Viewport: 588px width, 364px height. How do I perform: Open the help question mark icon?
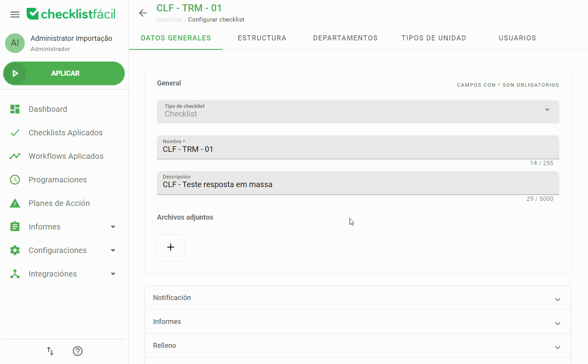[x=78, y=351]
